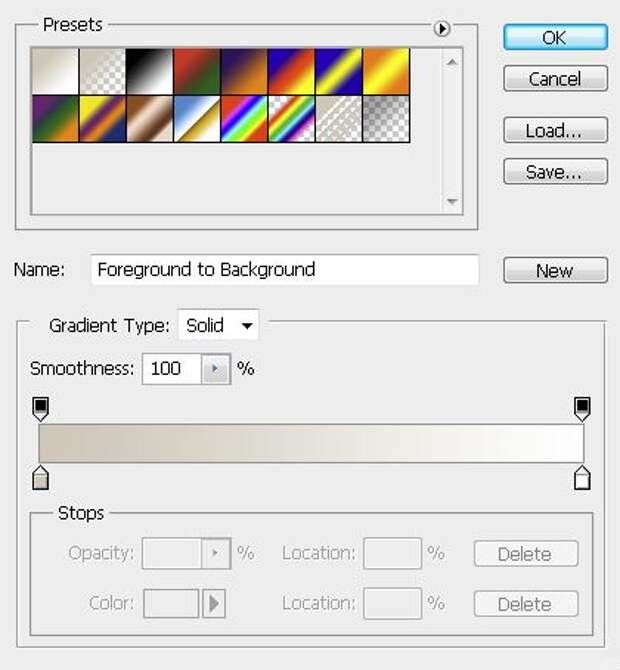Click Delete beside the Opacity row

[x=526, y=554]
